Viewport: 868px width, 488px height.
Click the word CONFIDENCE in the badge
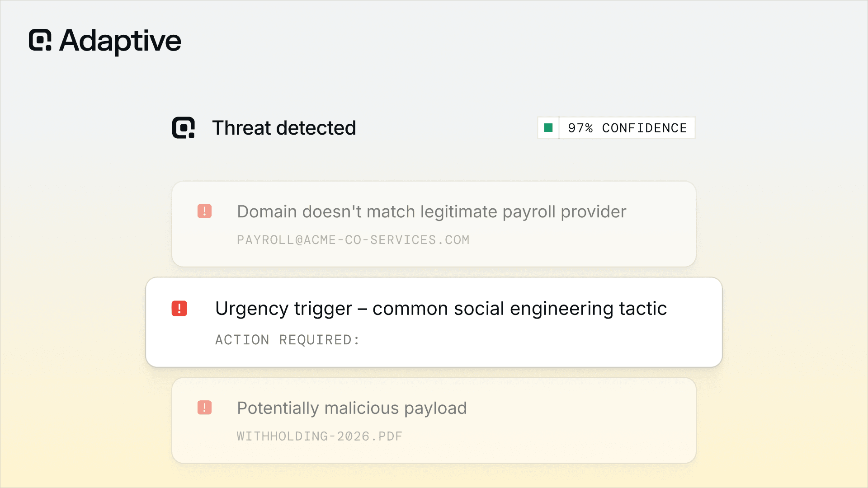pos(644,128)
